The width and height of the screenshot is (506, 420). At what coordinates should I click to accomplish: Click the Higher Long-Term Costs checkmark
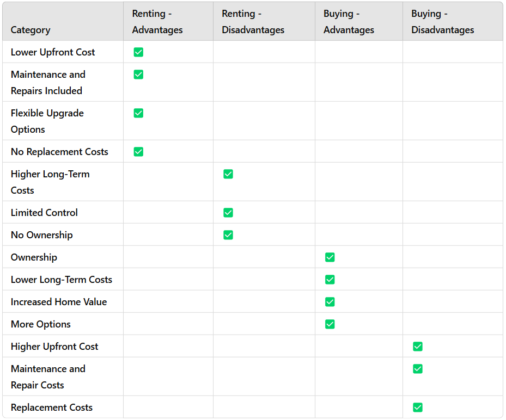[x=228, y=174]
